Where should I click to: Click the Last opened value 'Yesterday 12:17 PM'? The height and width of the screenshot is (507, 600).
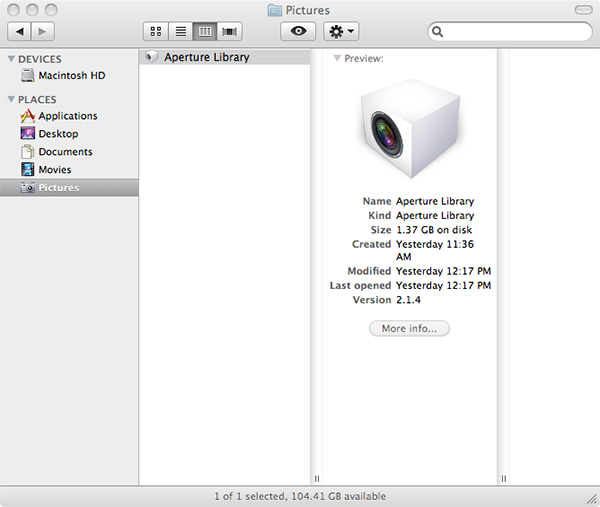pos(443,285)
